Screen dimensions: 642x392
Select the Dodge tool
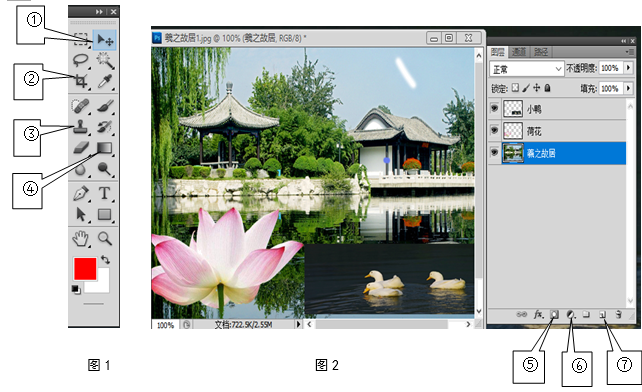pos(105,169)
